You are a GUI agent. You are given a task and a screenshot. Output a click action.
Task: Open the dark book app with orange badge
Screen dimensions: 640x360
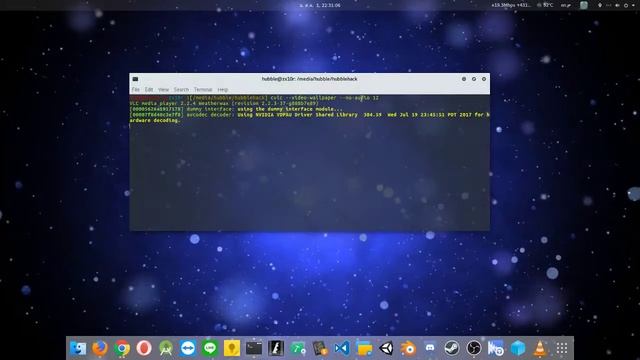click(x=320, y=348)
